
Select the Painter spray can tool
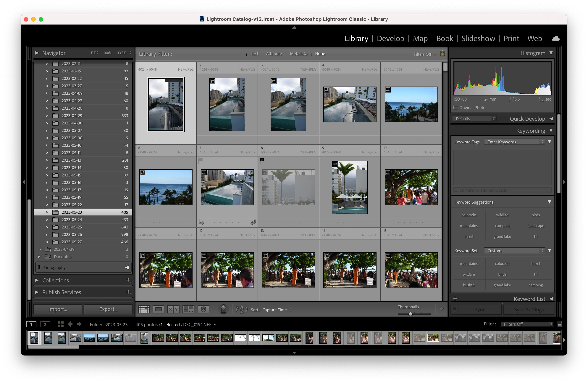click(223, 309)
